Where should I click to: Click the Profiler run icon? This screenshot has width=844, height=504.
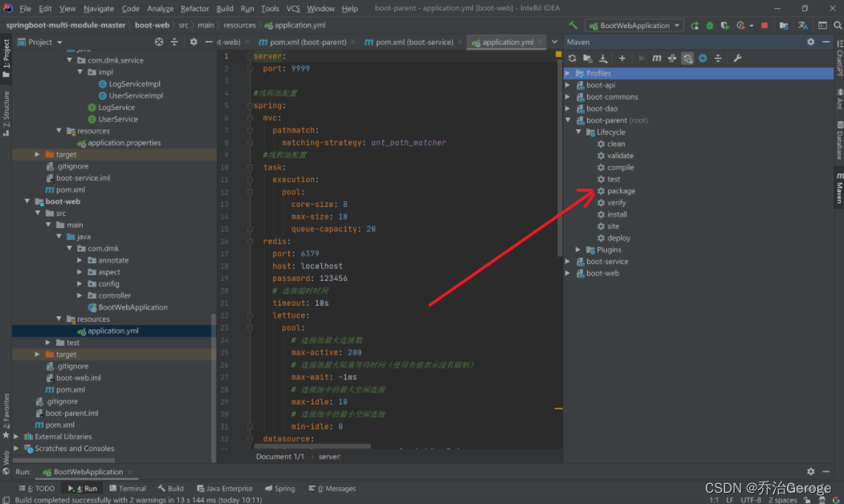point(740,26)
